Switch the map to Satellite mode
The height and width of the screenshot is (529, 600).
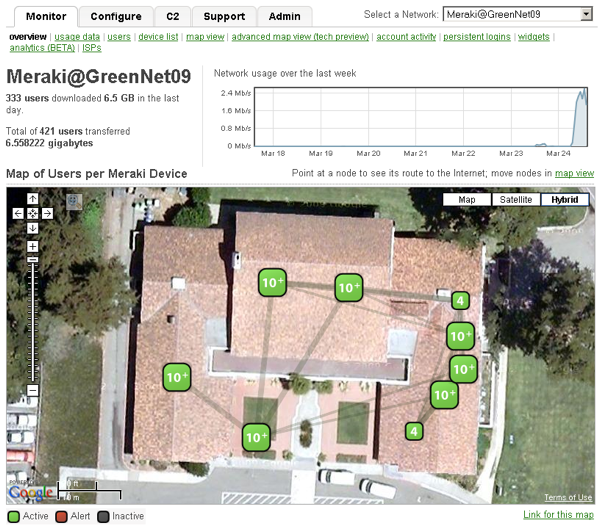point(516,199)
